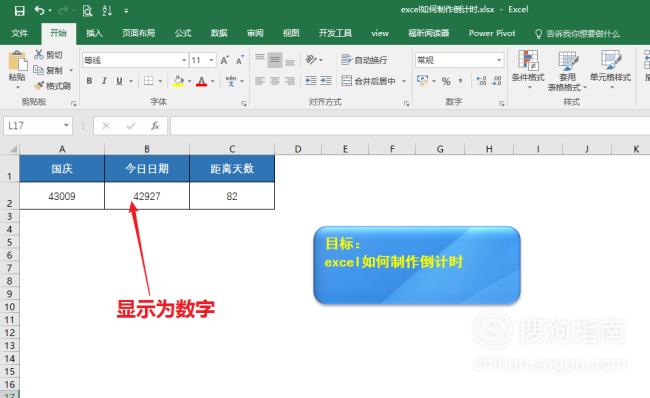Click the Center horizontally icon
Screen dimensions: 650x398
tap(274, 81)
